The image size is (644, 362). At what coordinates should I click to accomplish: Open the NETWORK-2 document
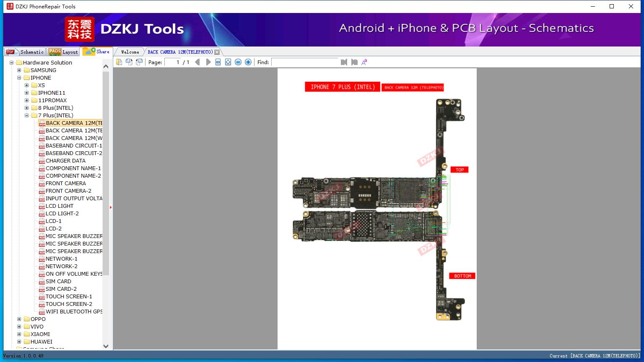click(62, 266)
